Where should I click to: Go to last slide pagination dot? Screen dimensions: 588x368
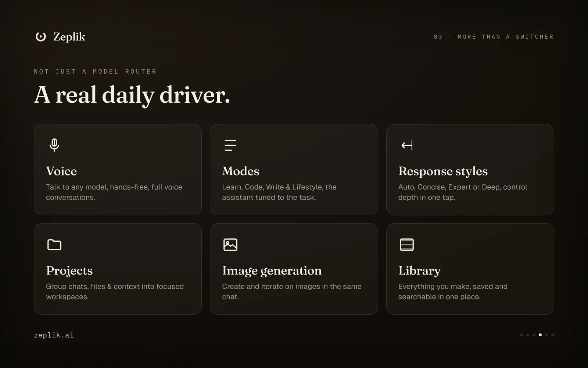pyautogui.click(x=553, y=335)
